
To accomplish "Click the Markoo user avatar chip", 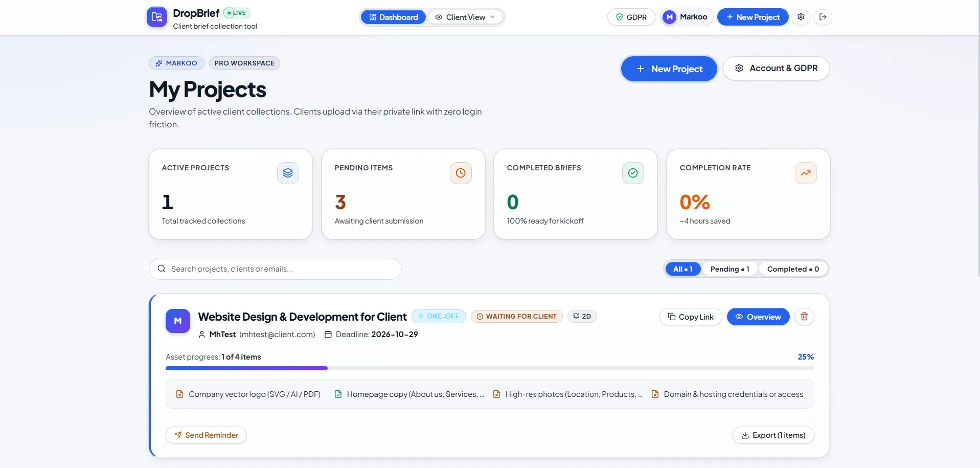I will point(687,17).
